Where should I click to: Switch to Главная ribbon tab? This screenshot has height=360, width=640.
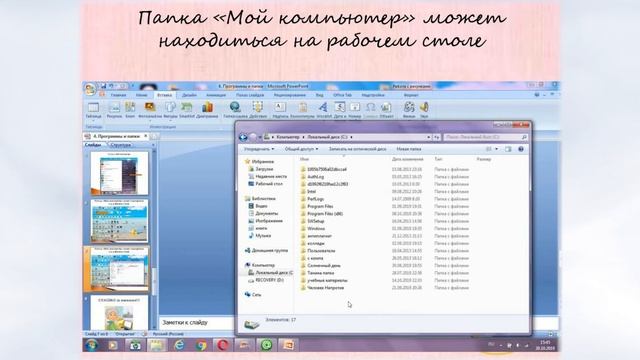118,95
